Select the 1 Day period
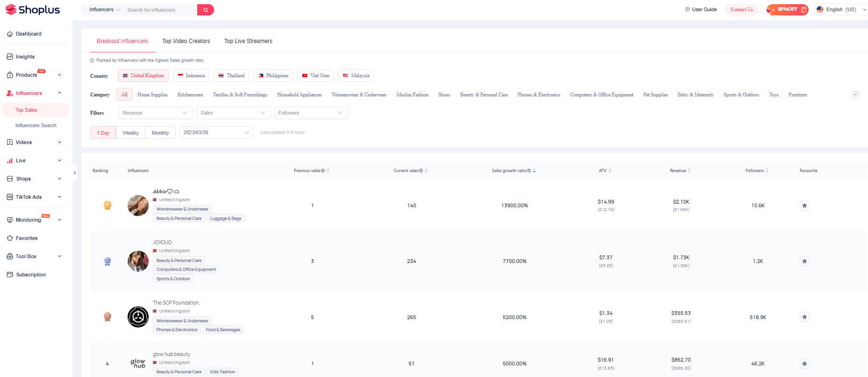The image size is (868, 377). click(103, 133)
